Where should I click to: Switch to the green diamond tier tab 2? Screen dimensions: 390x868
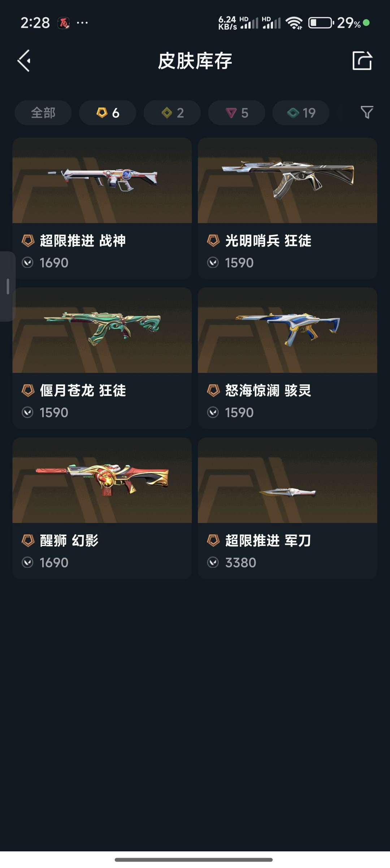[x=172, y=113]
